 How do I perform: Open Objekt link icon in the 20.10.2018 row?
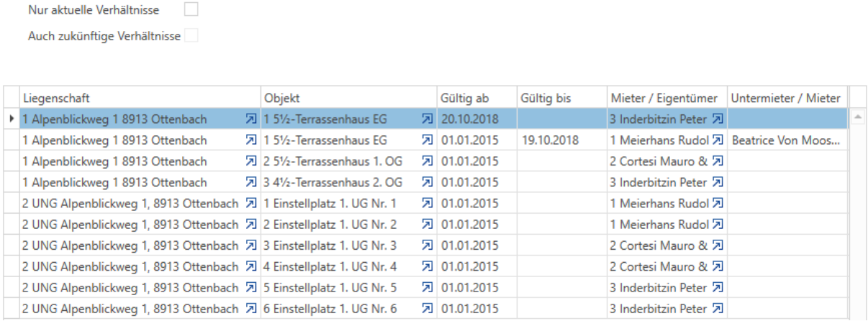427,117
